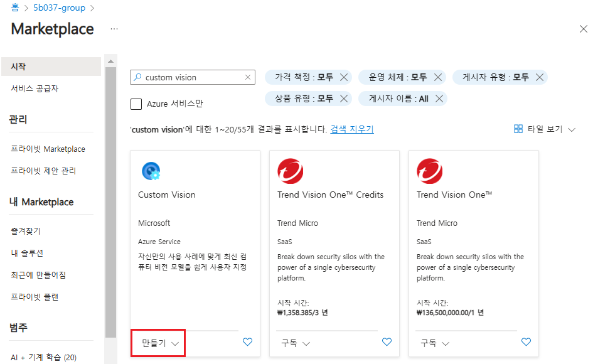Open 내 솔루션 in the sidebar
The width and height of the screenshot is (593, 364).
[27, 253]
